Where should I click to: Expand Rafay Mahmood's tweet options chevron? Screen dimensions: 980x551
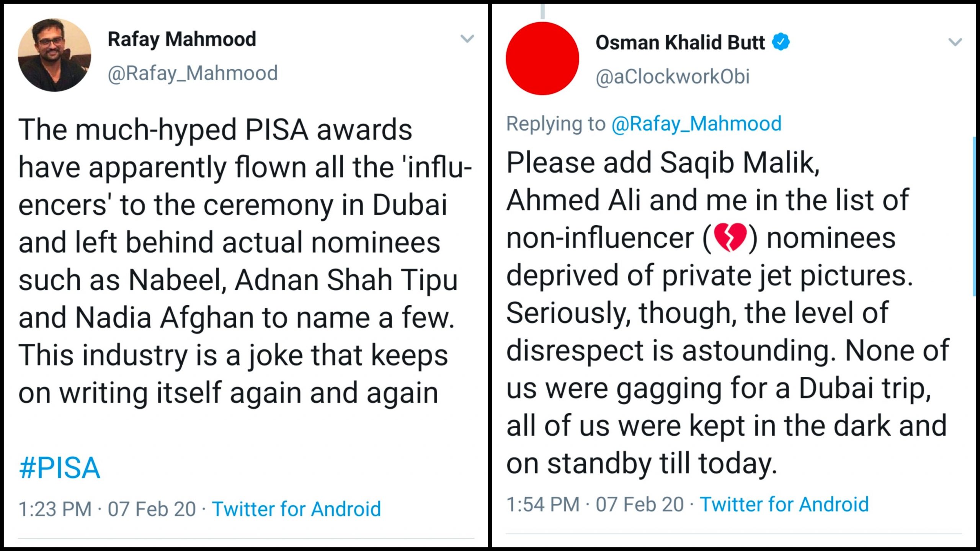pos(467,39)
